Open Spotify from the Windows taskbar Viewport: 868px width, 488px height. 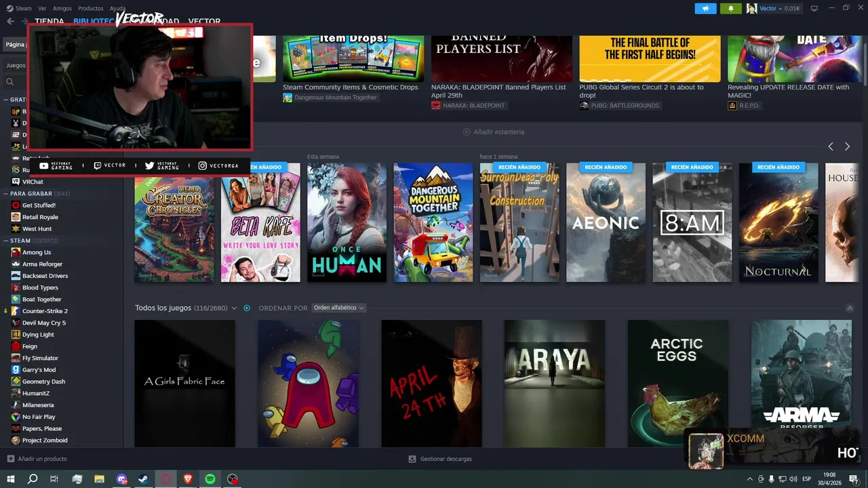(210, 479)
